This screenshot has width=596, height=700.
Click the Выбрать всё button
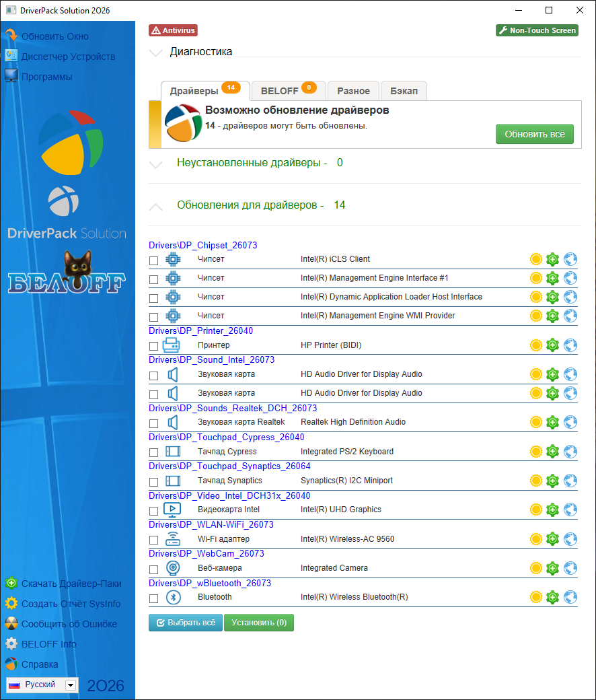(186, 623)
